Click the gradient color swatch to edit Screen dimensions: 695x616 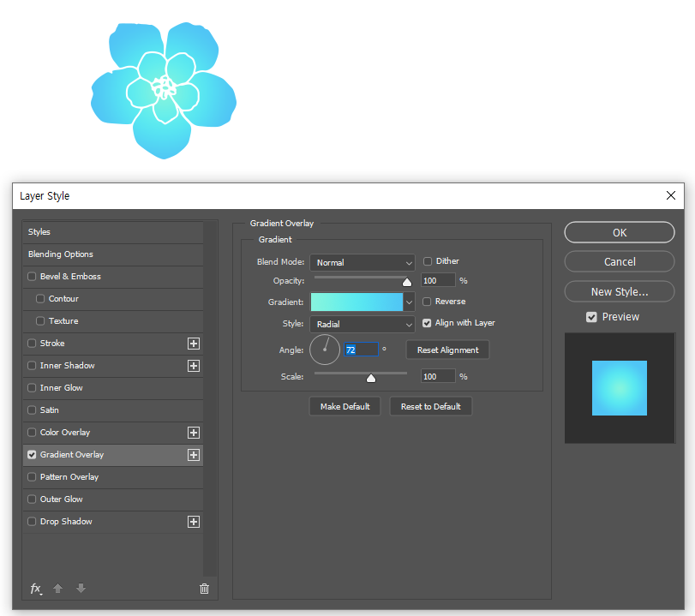356,302
